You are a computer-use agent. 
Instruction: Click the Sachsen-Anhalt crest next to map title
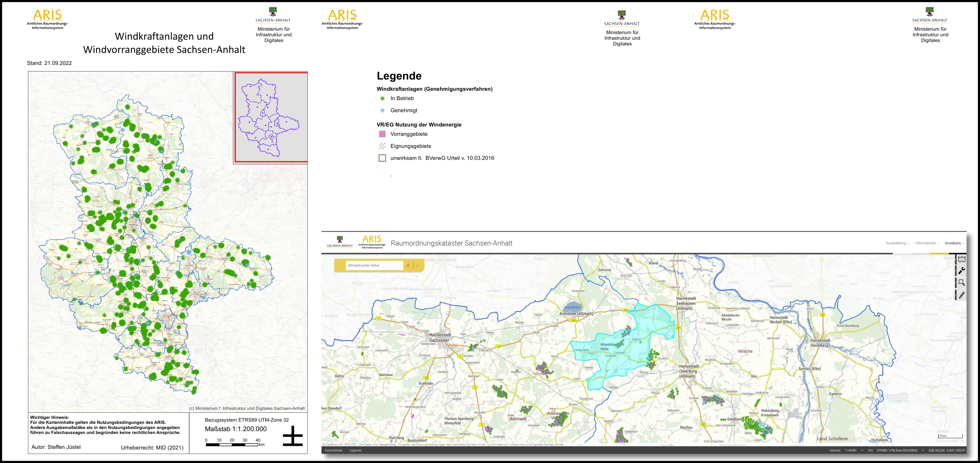[273, 14]
